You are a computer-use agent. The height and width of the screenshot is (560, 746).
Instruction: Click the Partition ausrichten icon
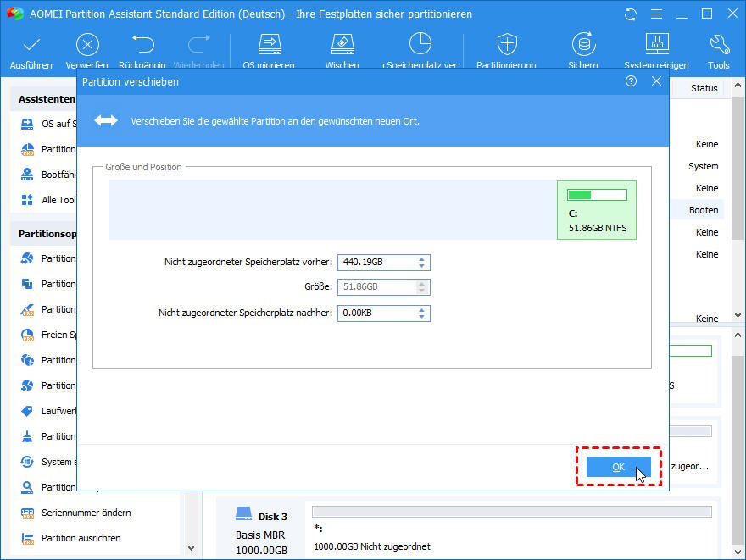click(27, 539)
